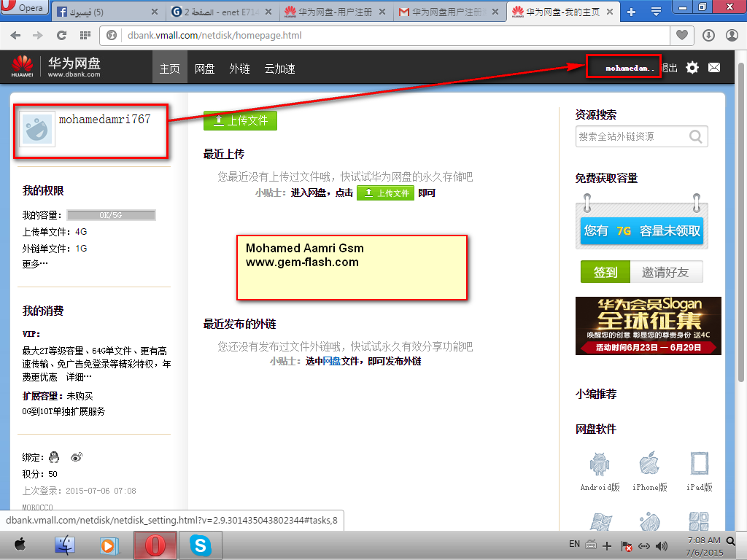Open new browser tab with plus

pos(631,12)
